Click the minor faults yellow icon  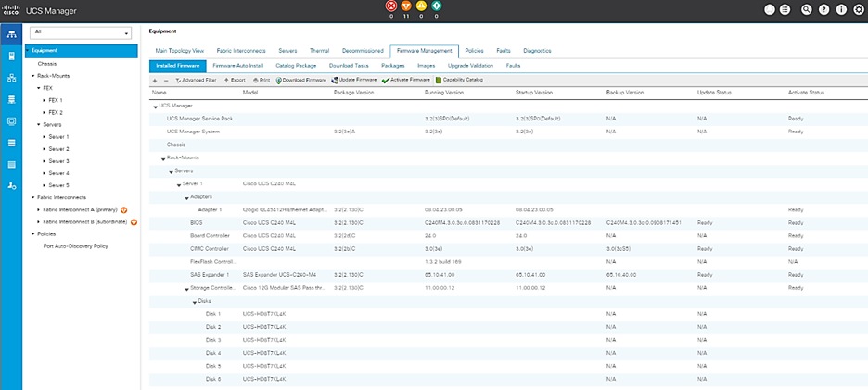point(421,6)
